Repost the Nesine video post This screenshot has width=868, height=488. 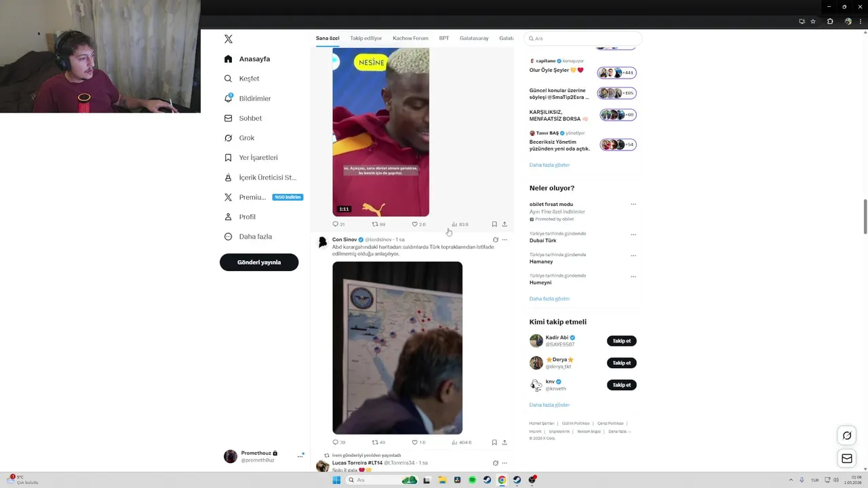(378, 224)
